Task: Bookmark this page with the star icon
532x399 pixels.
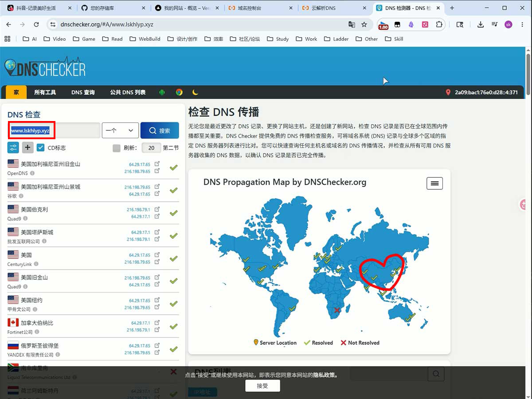Action: point(364,25)
